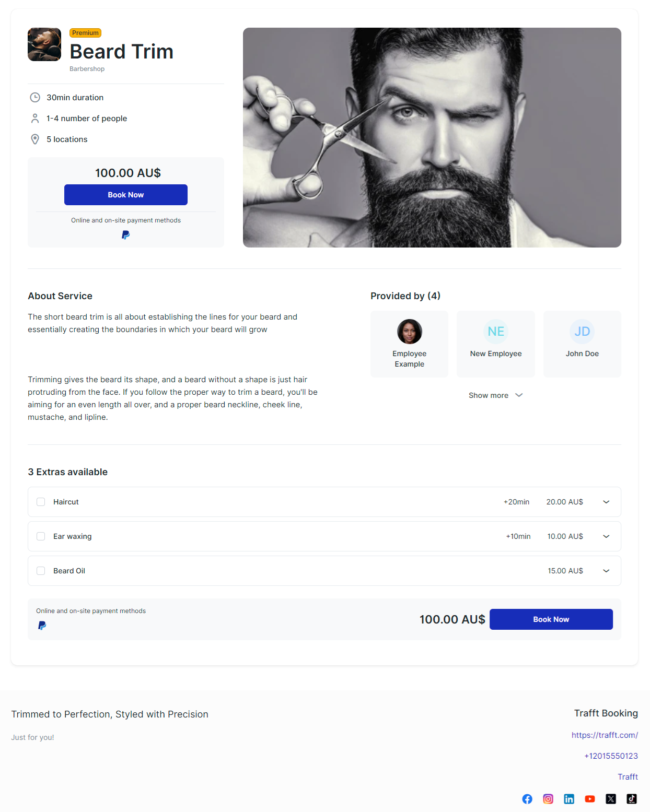Screen dimensions: 650x812
Task: Click the top Book Now button
Action: click(126, 195)
